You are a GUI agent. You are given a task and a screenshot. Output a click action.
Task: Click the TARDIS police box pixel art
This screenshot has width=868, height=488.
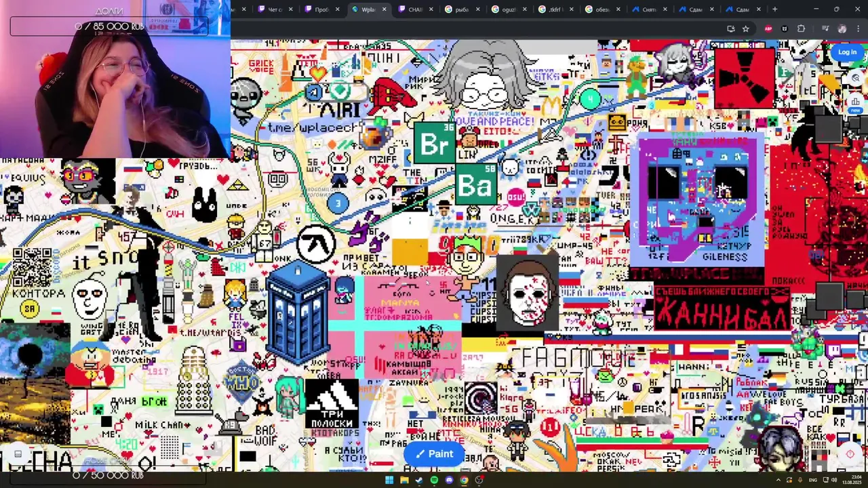(297, 313)
